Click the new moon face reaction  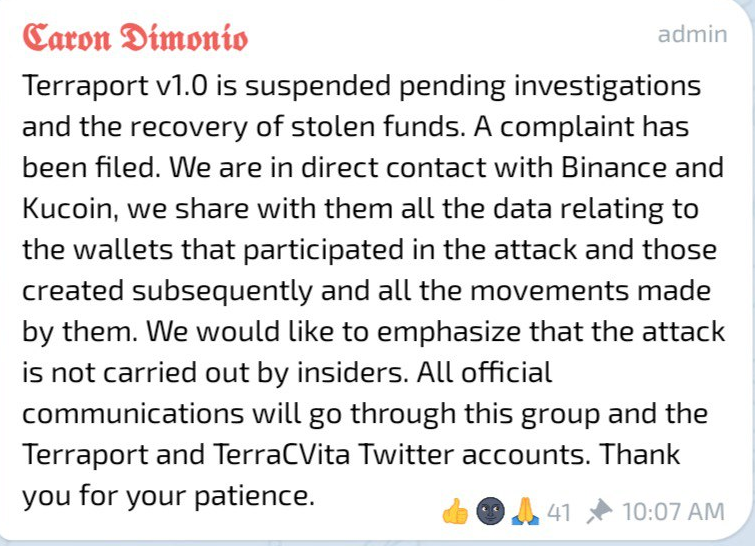coord(490,513)
